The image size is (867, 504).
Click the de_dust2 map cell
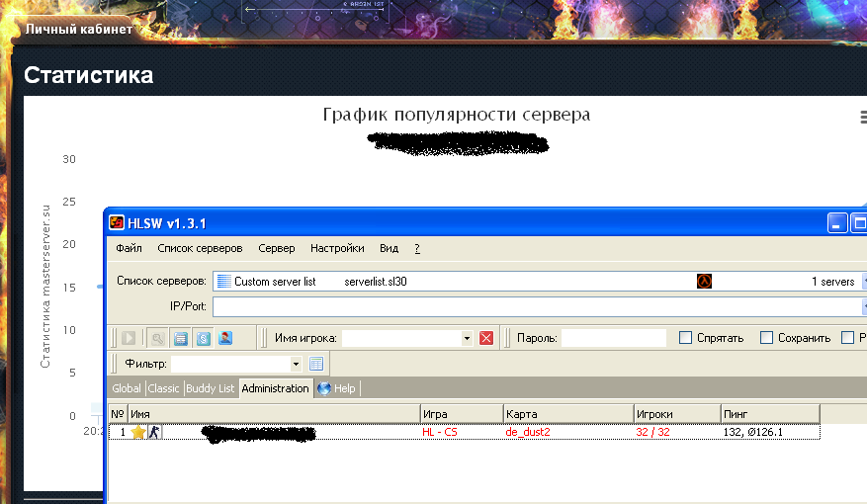click(x=528, y=432)
